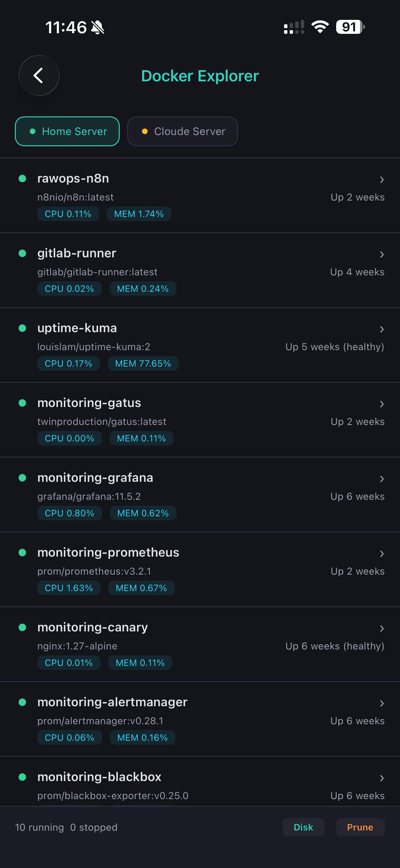This screenshot has height=868, width=400.
Task: Expand the gitlab-runner row chevron
Action: tap(381, 254)
